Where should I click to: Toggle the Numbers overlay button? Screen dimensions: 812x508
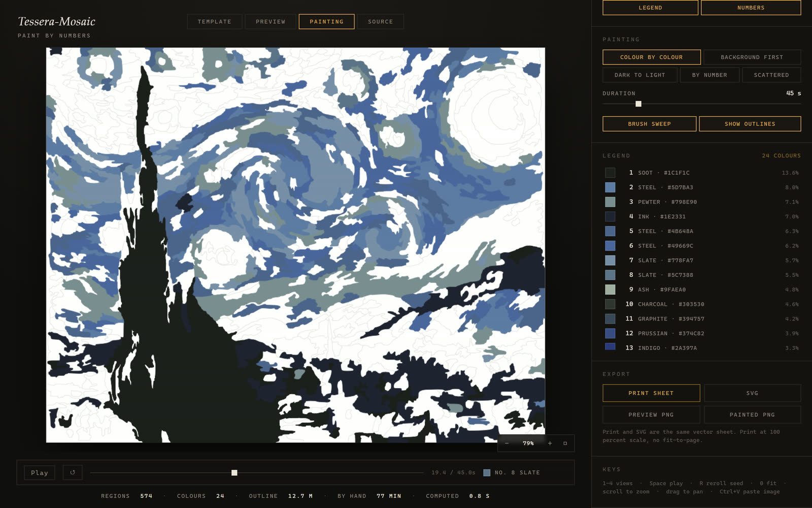point(751,8)
